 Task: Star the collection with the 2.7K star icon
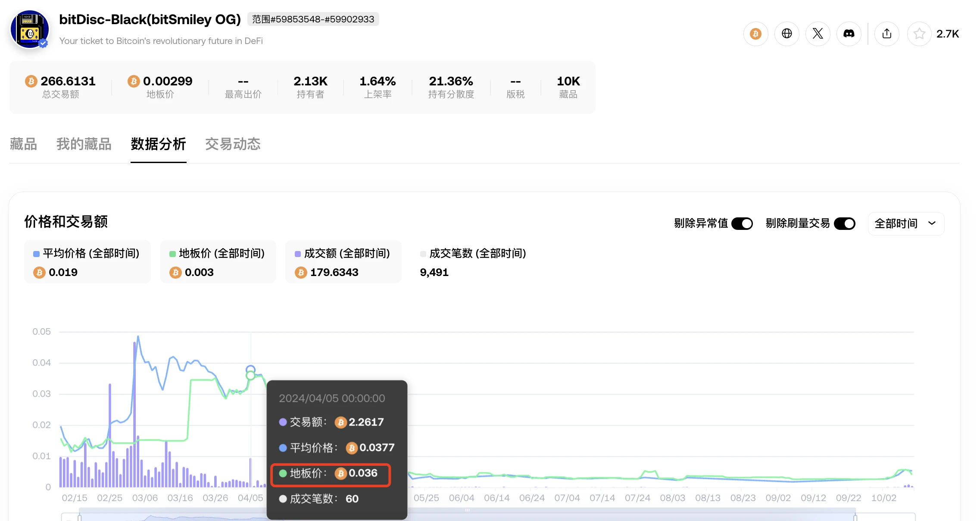tap(919, 33)
